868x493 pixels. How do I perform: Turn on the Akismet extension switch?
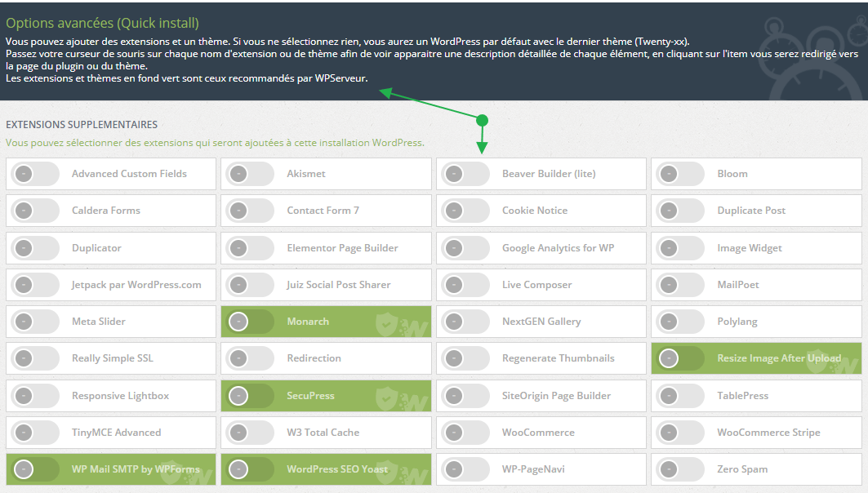250,174
